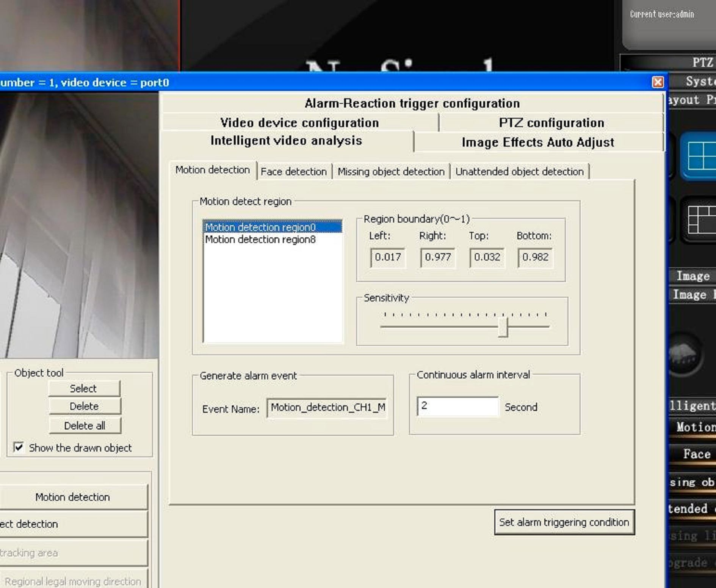Click the object detection button below Motion detection
Image resolution: width=716 pixels, height=588 pixels.
pos(73,524)
